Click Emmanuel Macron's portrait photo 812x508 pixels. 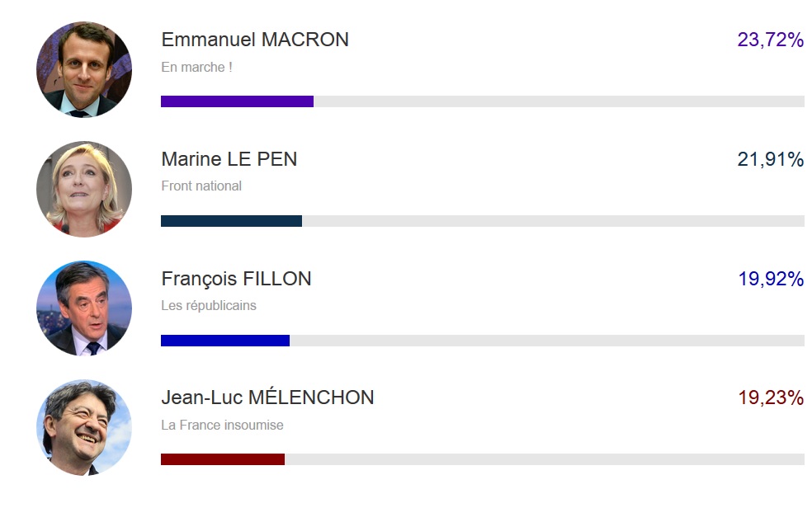pos(84,69)
